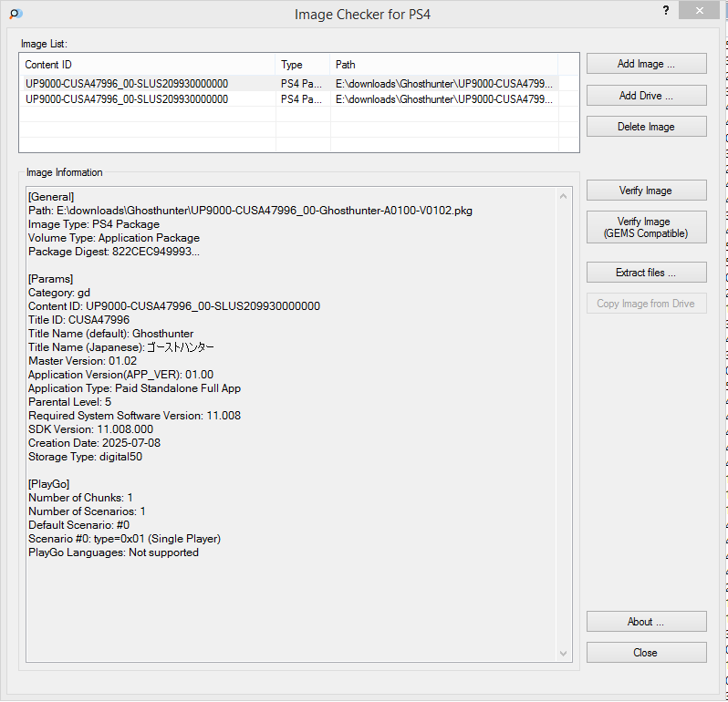Sort by the Path column header
This screenshot has width=728, height=702.
click(x=444, y=65)
